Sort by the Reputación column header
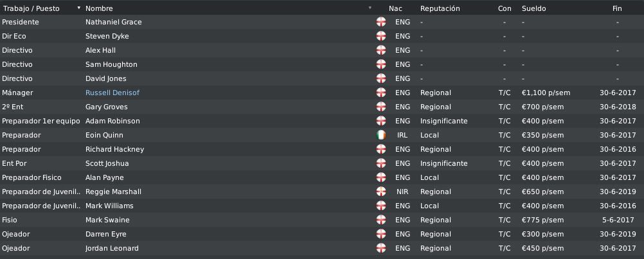The width and height of the screenshot is (644, 259). coord(440,8)
